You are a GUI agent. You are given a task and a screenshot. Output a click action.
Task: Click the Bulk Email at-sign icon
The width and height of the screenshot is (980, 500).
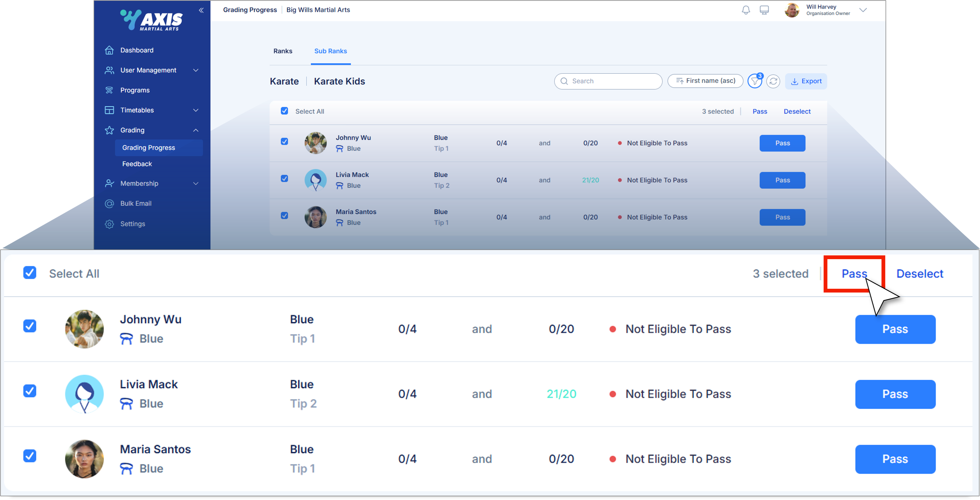109,204
